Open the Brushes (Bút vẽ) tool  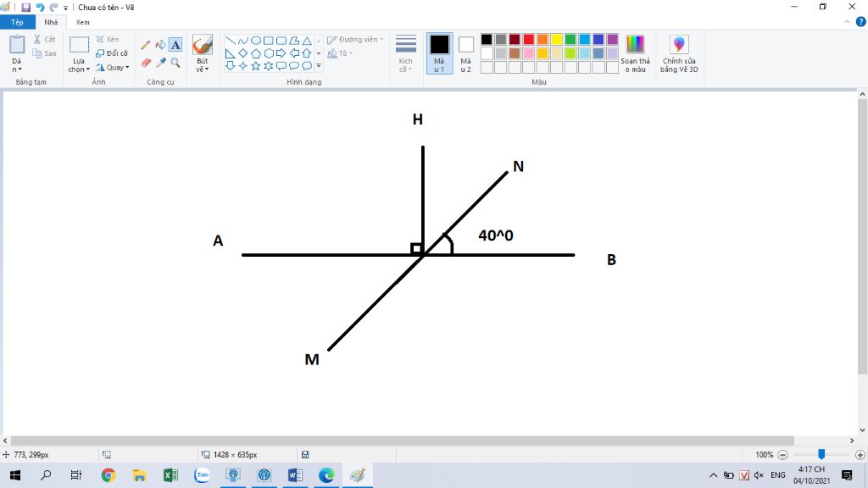point(203,53)
